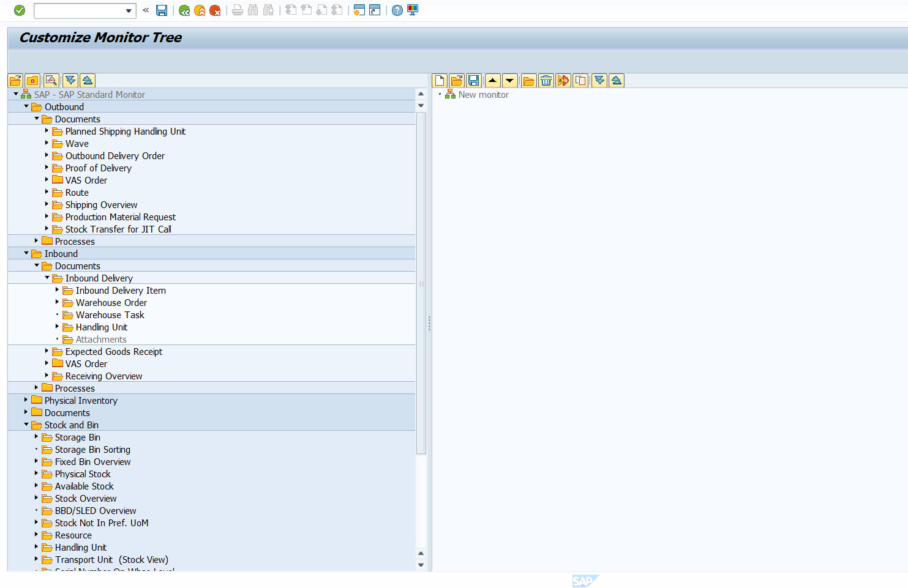Image resolution: width=908 pixels, height=588 pixels.
Task: Select Stock Transfer for JIT Call
Action: [x=118, y=229]
